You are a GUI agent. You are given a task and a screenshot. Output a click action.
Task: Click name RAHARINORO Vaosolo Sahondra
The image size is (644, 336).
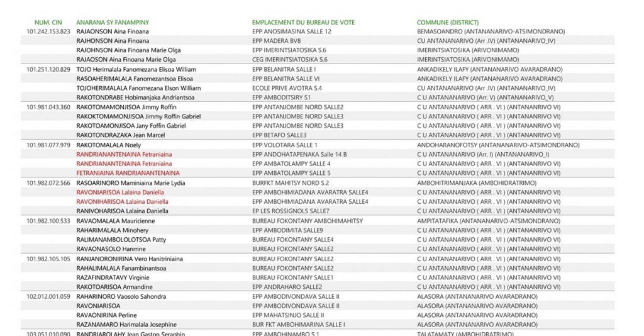[x=121, y=296]
